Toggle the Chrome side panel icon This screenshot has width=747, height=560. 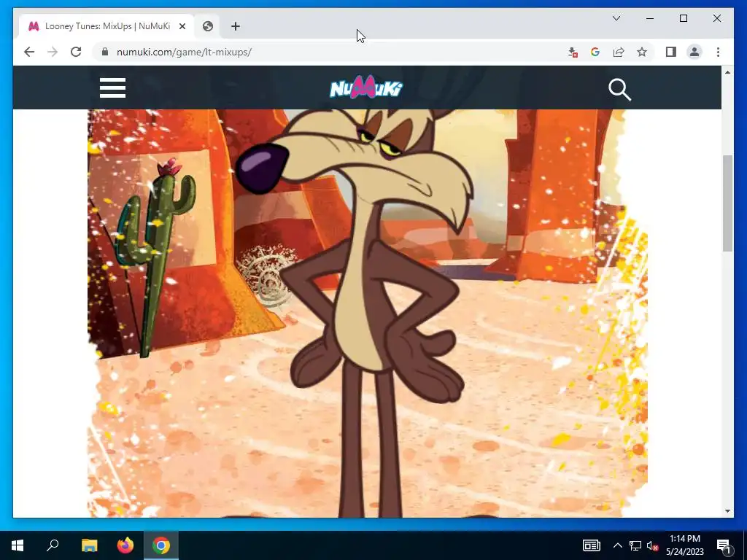[x=671, y=52]
